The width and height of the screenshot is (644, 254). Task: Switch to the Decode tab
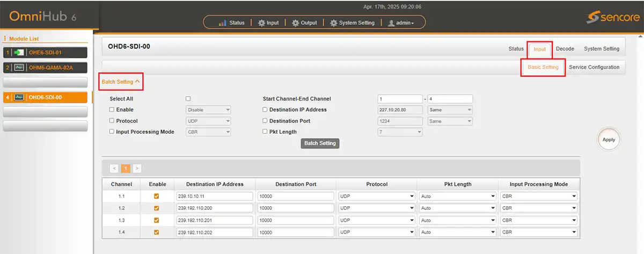click(x=565, y=49)
